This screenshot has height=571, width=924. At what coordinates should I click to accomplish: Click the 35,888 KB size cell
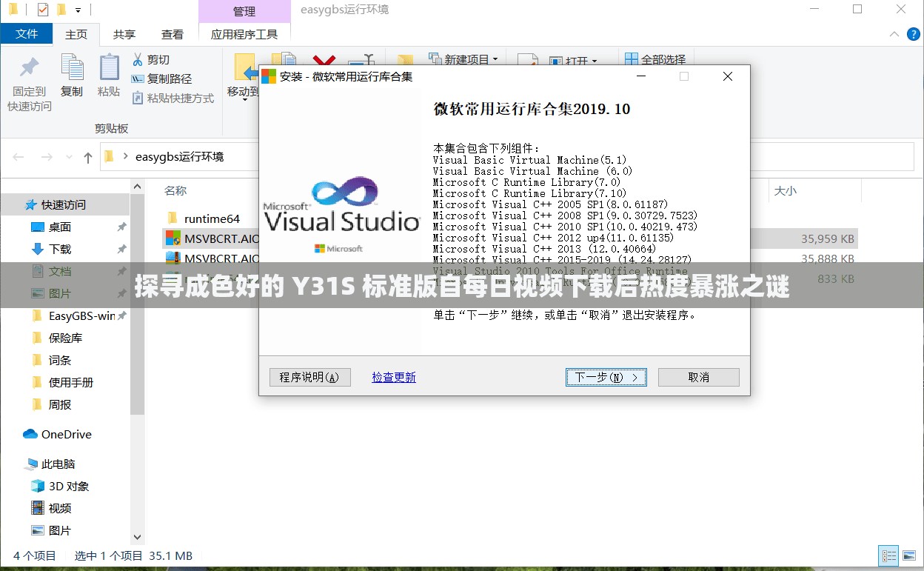coord(828,258)
